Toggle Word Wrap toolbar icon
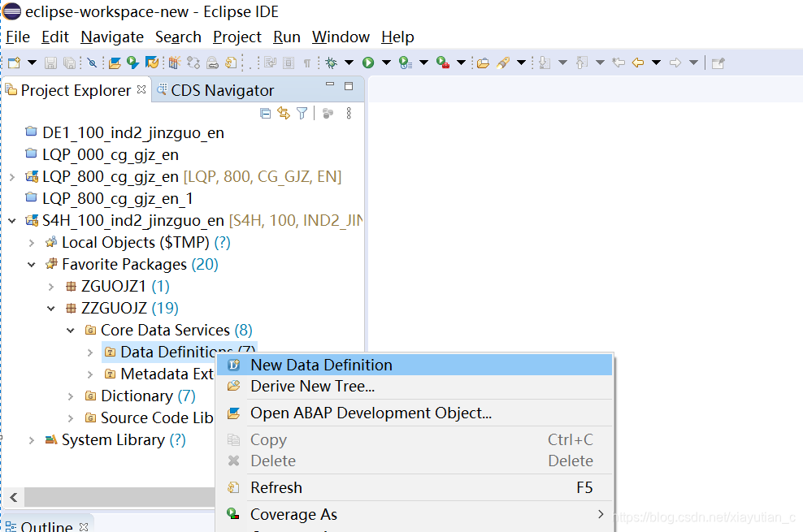The width and height of the screenshot is (803, 532). coord(271,63)
